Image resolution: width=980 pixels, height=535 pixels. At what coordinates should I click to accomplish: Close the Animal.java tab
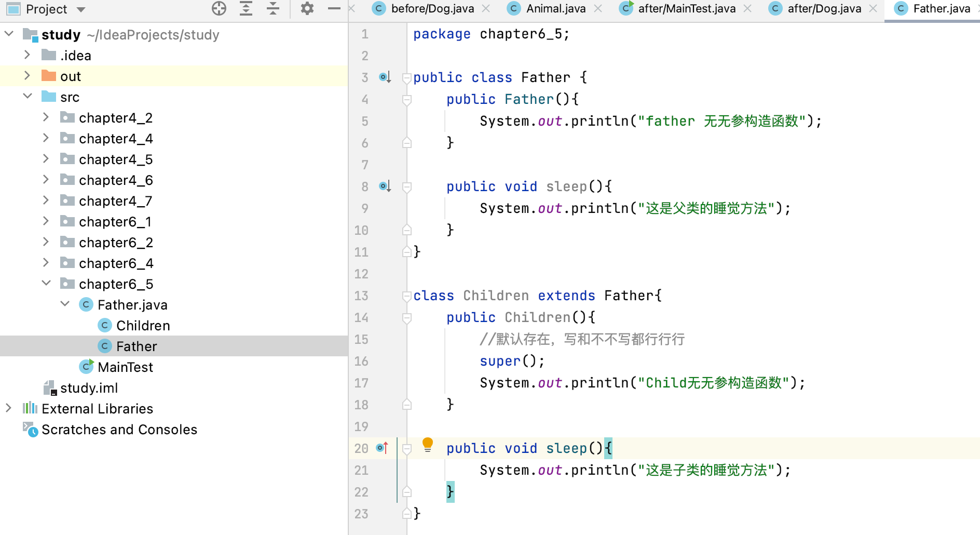(598, 8)
